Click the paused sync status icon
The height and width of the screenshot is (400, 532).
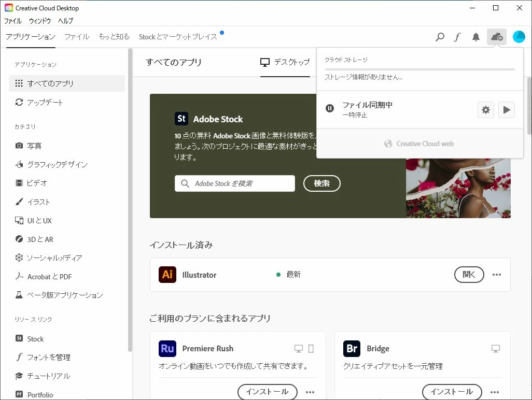click(330, 108)
